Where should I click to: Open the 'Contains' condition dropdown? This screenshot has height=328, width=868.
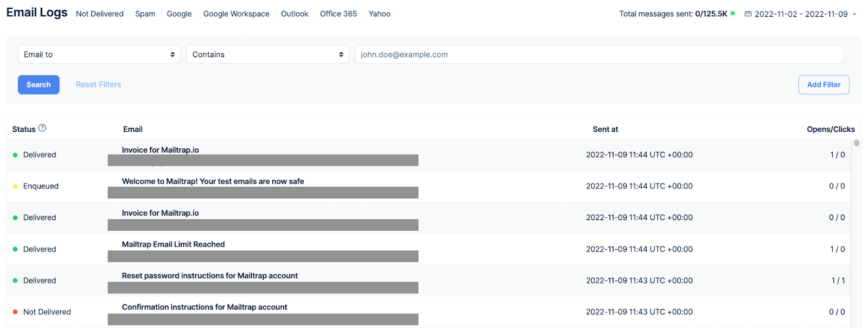267,54
